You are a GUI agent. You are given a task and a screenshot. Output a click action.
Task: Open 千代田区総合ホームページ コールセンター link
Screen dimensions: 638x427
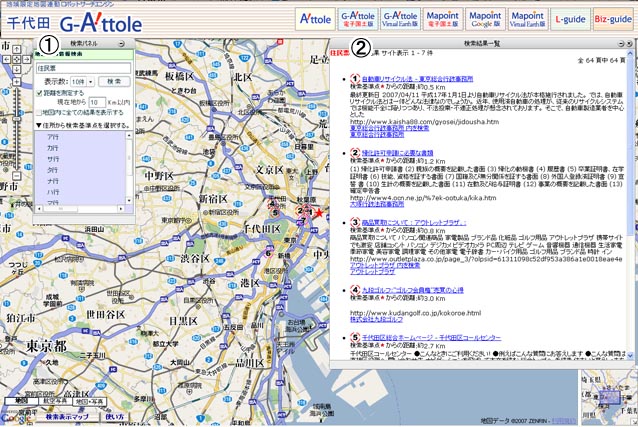click(431, 338)
